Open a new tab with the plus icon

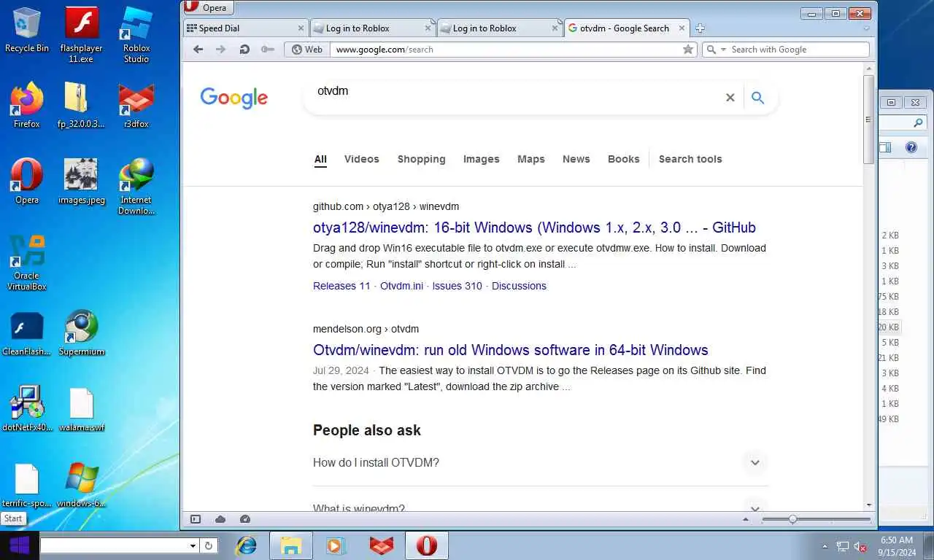tap(700, 28)
